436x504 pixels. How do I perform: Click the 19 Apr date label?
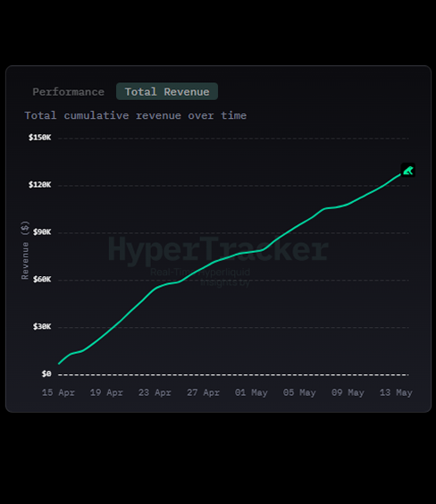tap(106, 393)
